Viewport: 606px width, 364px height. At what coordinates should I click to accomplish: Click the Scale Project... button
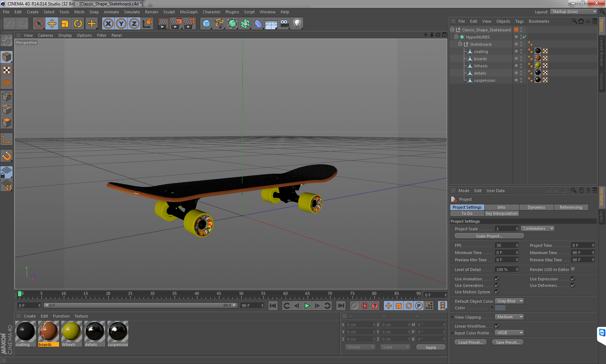click(489, 236)
